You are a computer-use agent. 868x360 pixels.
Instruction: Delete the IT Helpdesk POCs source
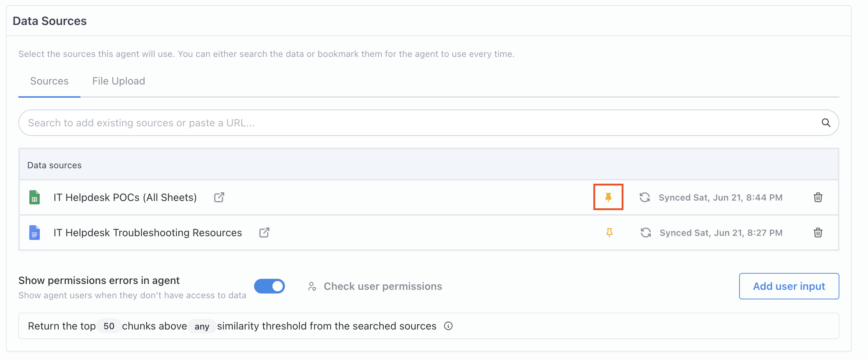818,197
